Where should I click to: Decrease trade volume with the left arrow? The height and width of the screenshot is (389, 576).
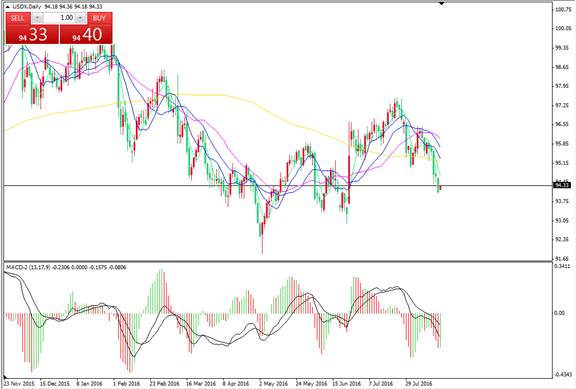click(x=37, y=18)
